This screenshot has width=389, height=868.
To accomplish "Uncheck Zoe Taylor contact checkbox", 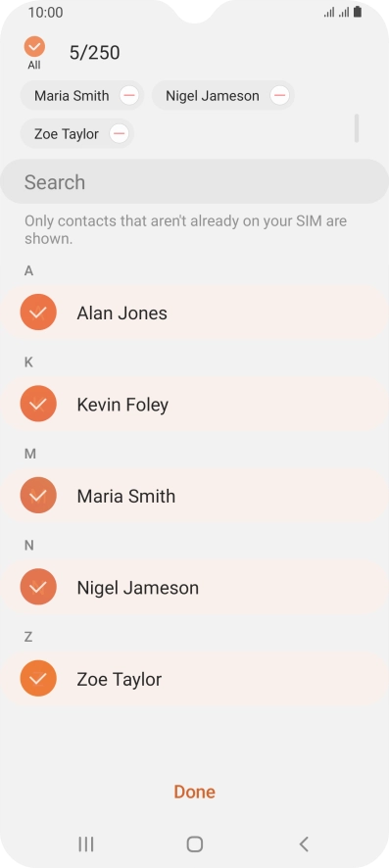I will [38, 678].
